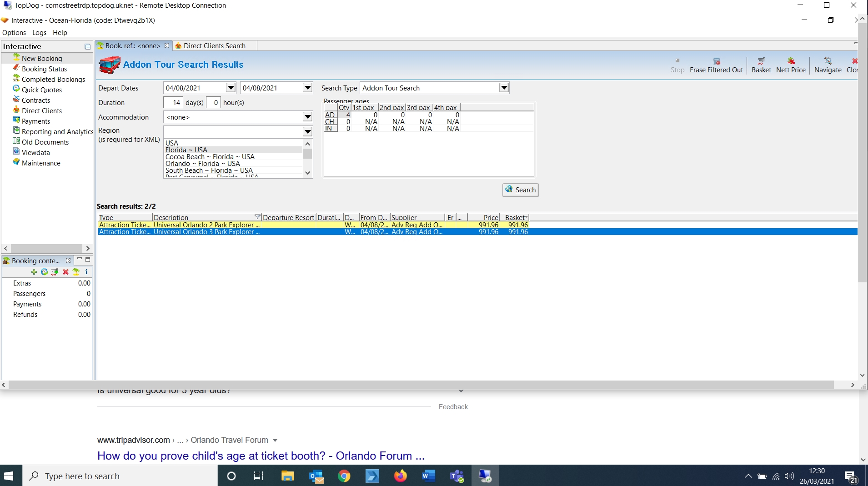Click the region list scroll down arrow

coord(308,173)
